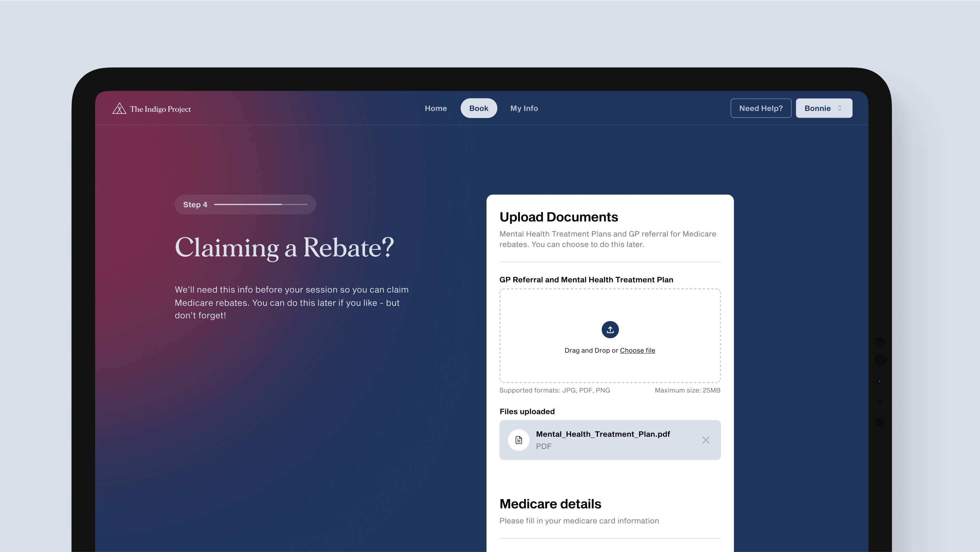The image size is (980, 552).
Task: Click the up-down chevron beside Bonnie
Action: tap(840, 109)
